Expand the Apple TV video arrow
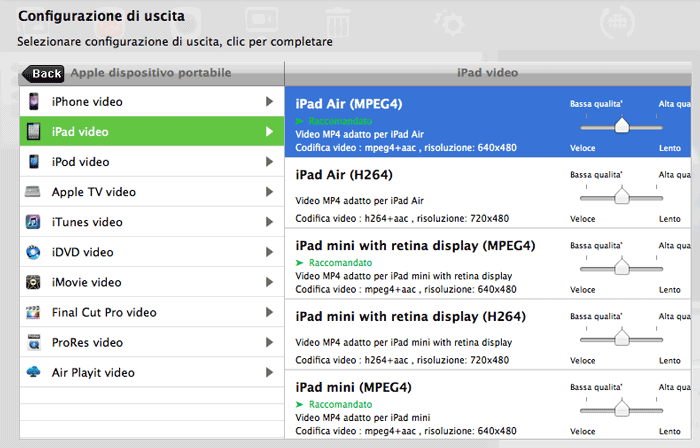 coord(269,192)
